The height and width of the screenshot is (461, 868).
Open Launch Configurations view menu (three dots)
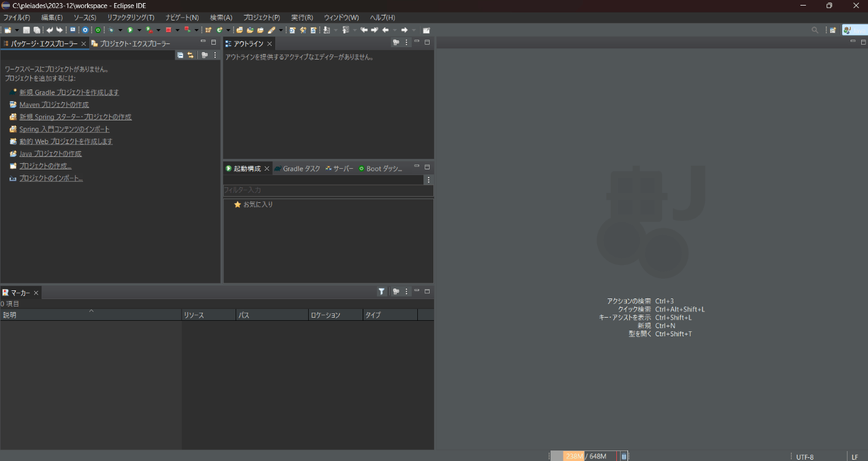click(428, 179)
